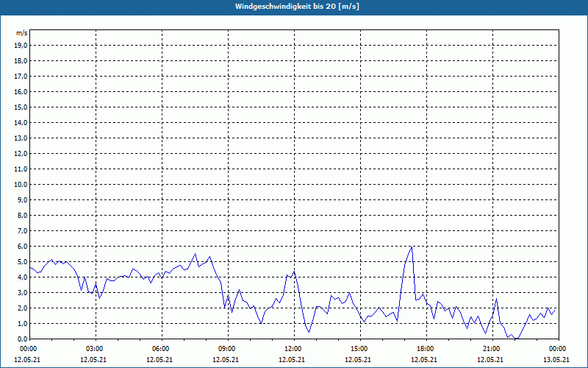The height and width of the screenshot is (368, 588).
Task: Select the 17,0 y-axis label
Action: [x=21, y=77]
